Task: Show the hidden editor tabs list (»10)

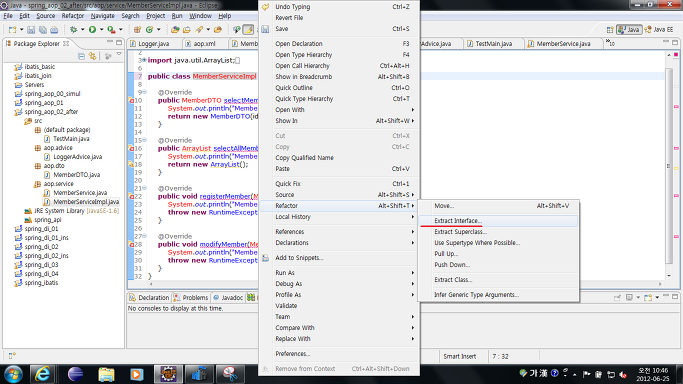Action: pyautogui.click(x=610, y=43)
